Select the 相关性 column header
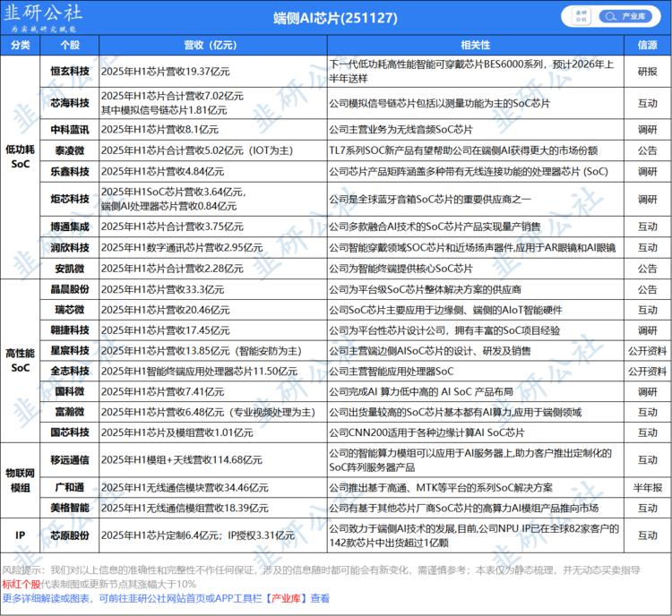Viewport: 672px width, 616px height. (475, 45)
